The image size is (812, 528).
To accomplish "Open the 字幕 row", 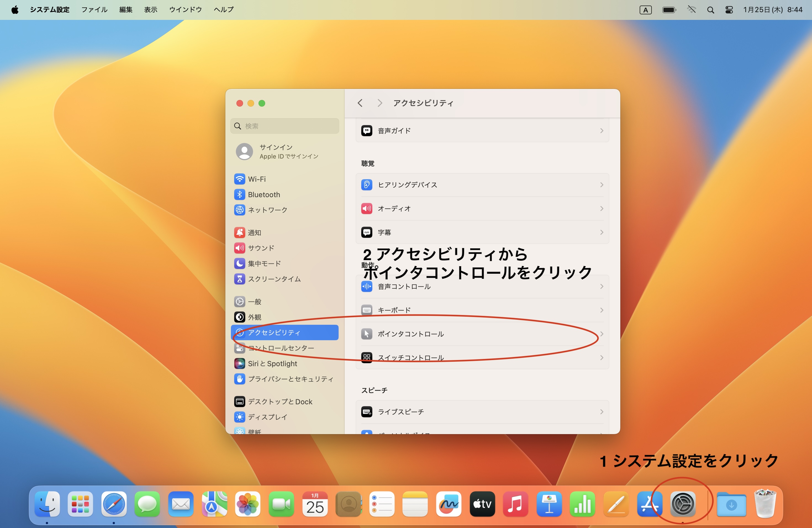I will tap(482, 232).
